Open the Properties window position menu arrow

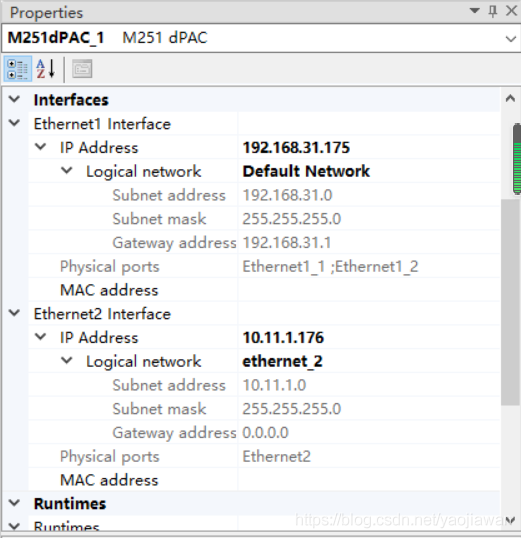coord(475,11)
